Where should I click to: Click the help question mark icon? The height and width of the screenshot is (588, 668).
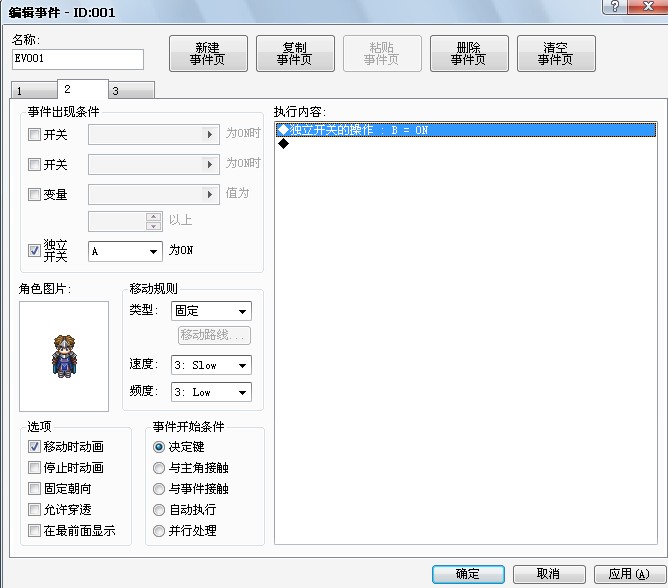pos(614,6)
